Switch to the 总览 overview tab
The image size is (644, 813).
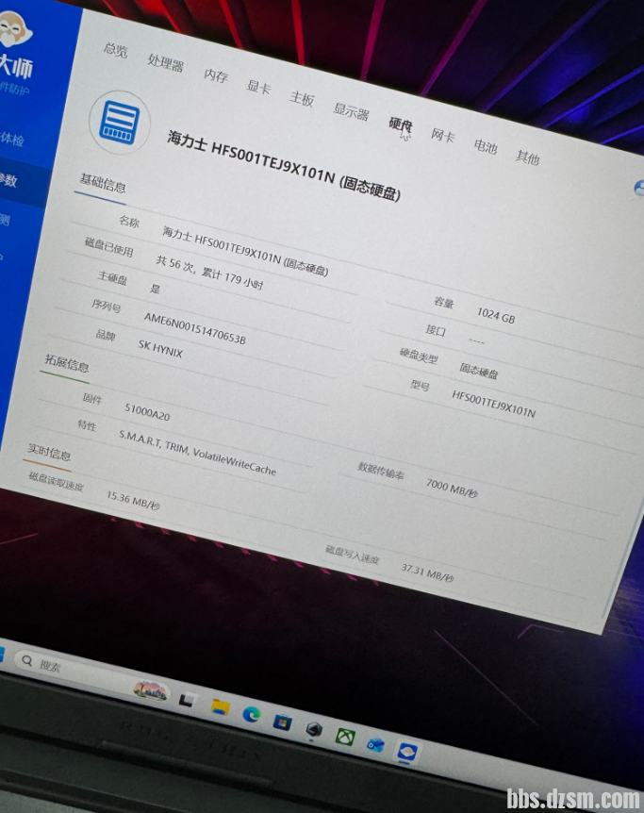[x=116, y=49]
